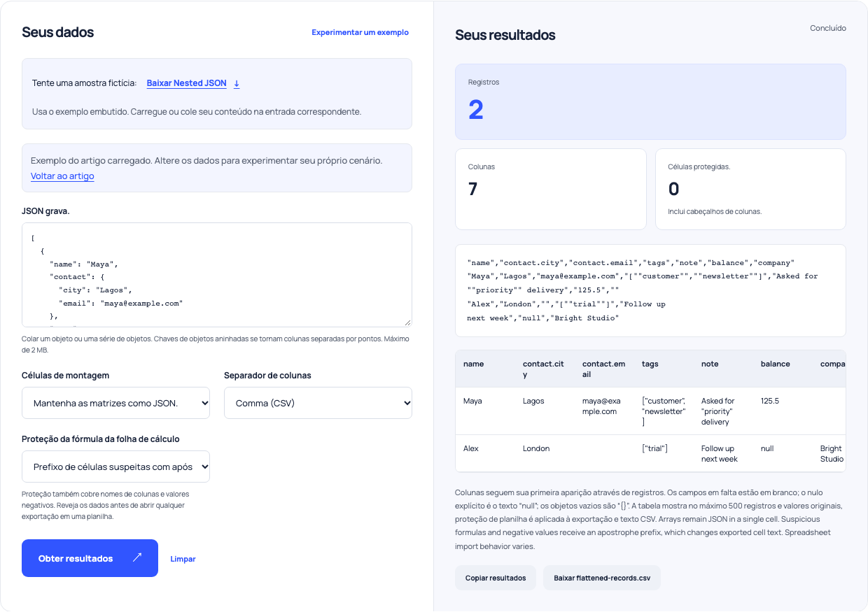
Task: Click the 125.5 balance cell
Action: [782, 411]
